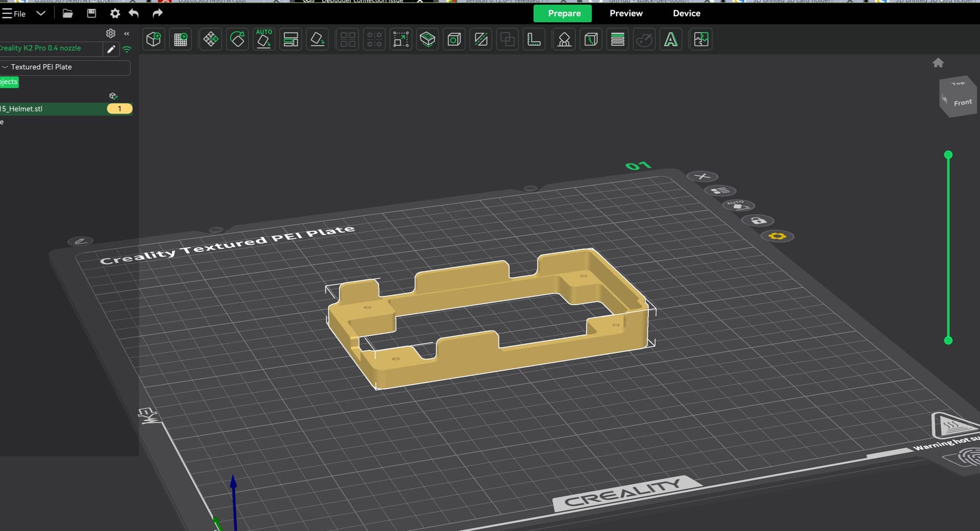Click the Add model cube icon

(154, 39)
